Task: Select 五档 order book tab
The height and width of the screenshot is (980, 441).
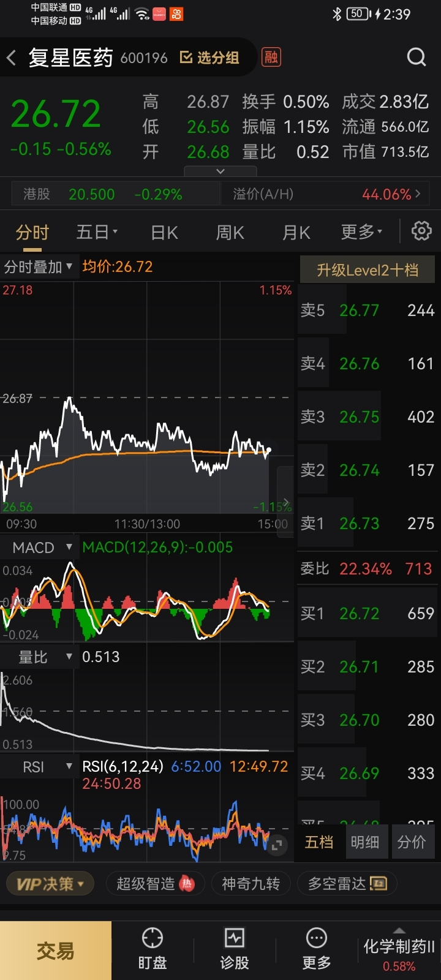Action: (319, 842)
